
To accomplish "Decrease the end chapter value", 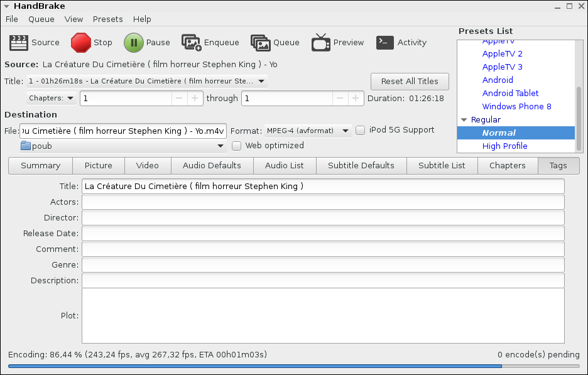I will pos(340,98).
